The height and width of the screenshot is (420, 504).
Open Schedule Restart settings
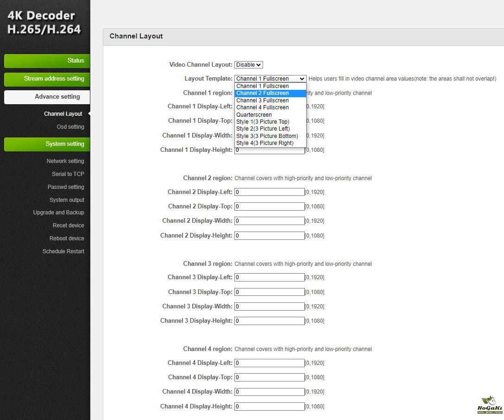(63, 251)
